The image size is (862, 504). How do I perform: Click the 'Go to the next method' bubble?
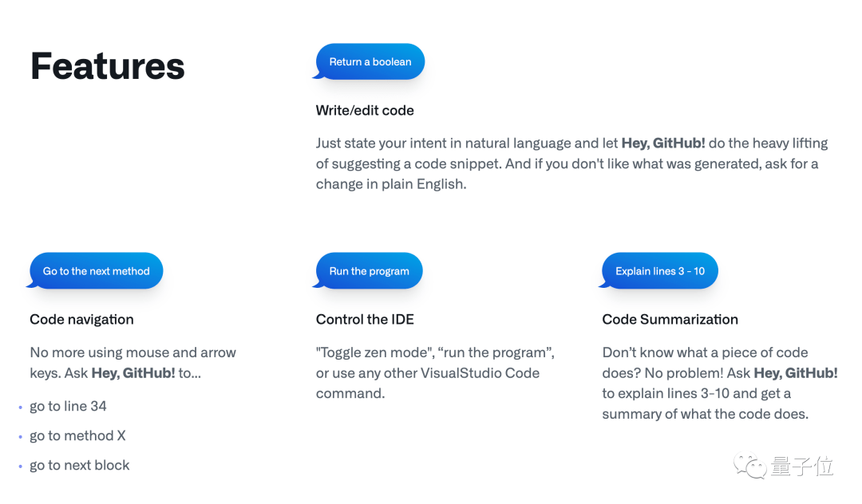click(x=96, y=270)
